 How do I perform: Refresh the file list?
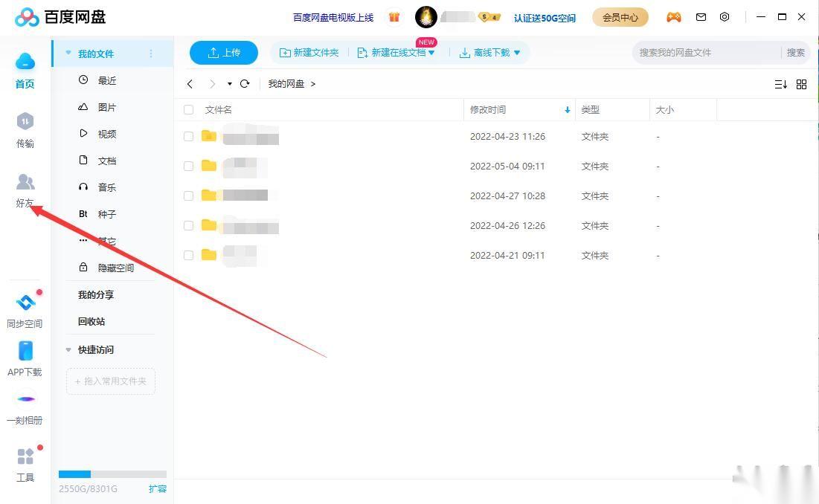tap(245, 83)
